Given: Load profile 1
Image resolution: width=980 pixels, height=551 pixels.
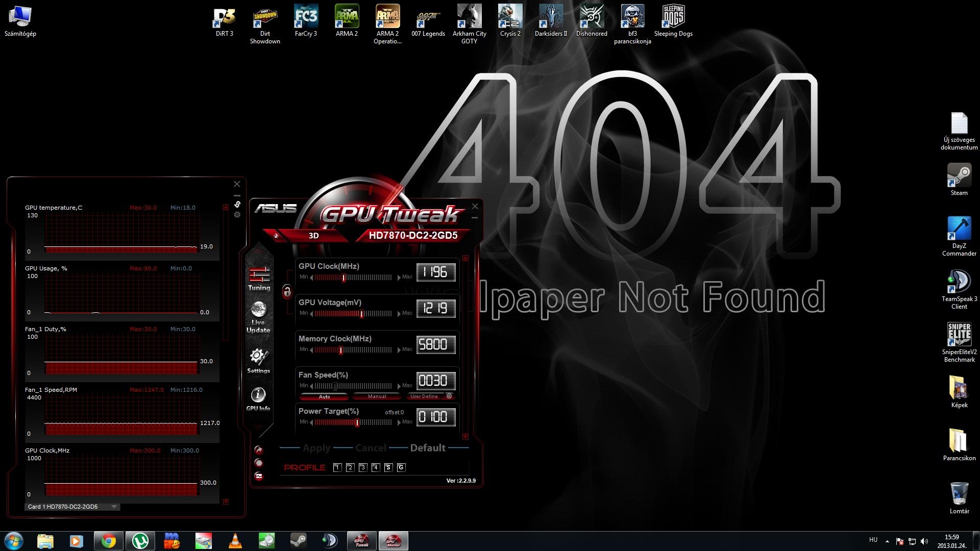Looking at the screenshot, I should point(337,467).
